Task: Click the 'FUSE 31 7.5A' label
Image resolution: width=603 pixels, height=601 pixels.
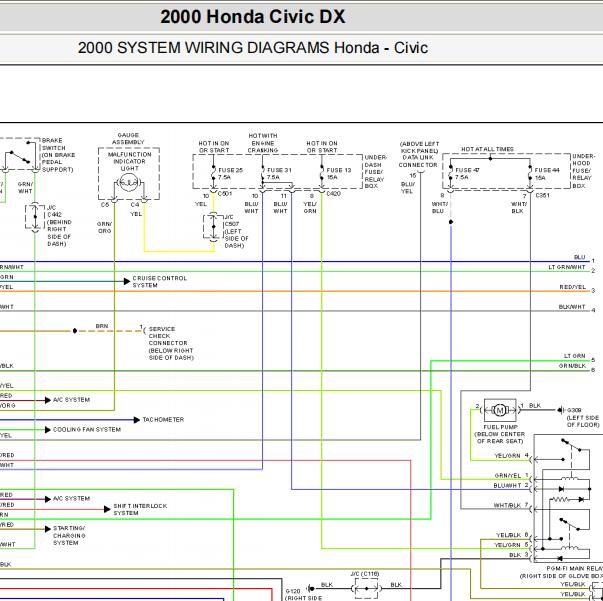Action: tap(279, 173)
